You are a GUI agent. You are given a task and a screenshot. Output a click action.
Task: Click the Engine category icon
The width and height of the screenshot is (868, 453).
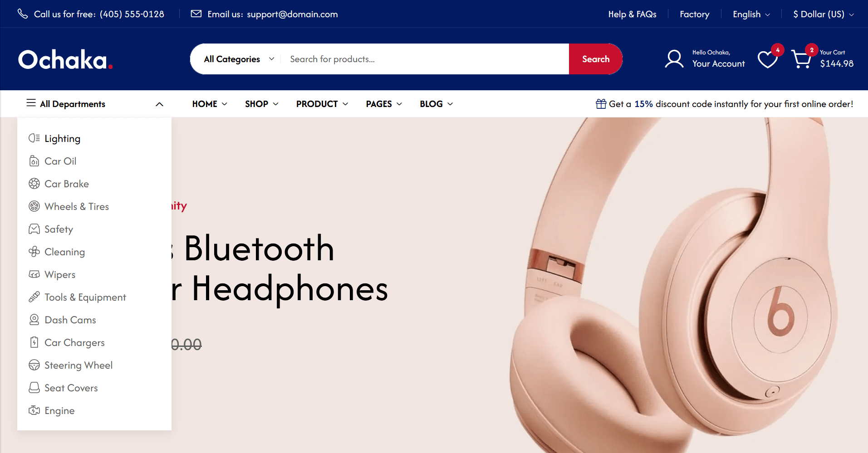[x=34, y=410]
